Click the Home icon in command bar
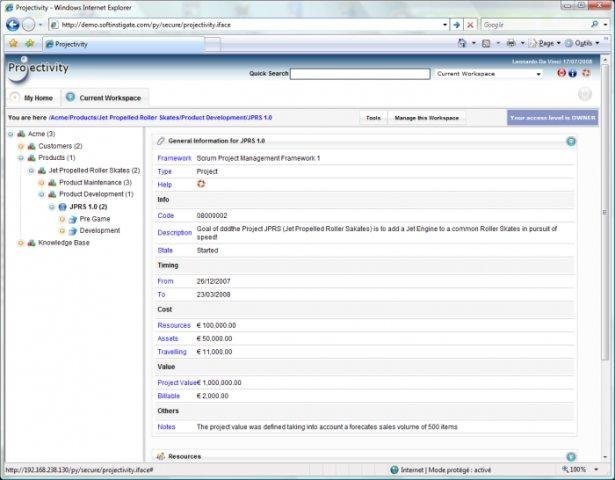 [462, 43]
